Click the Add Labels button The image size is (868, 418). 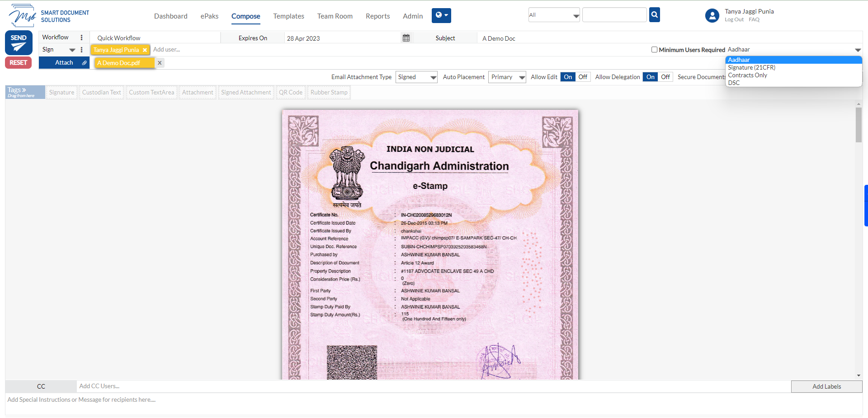pyautogui.click(x=826, y=386)
